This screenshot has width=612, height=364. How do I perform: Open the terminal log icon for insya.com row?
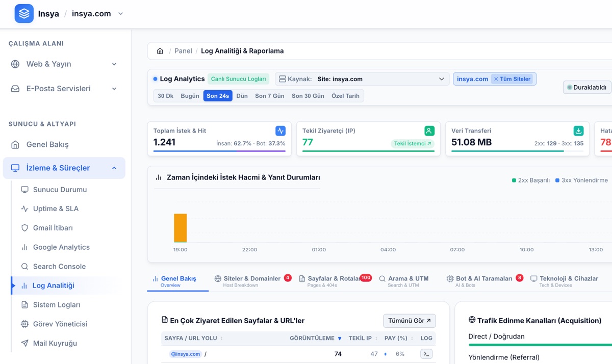click(426, 354)
